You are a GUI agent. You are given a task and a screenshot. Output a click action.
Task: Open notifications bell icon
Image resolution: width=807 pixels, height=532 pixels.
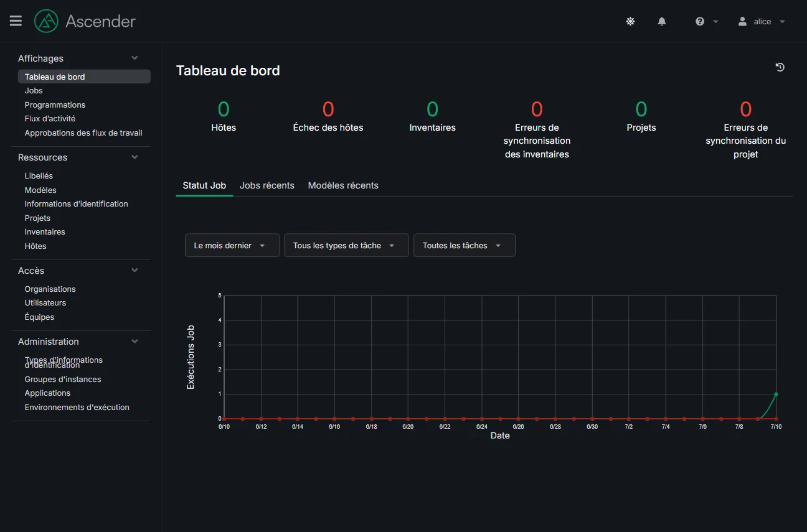[662, 21]
